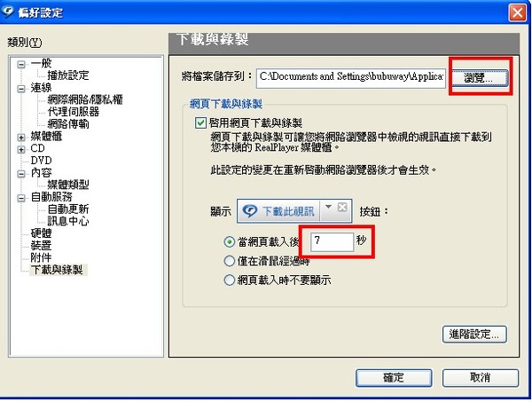Select the 僅在滑鼠經過時 radio option
The height and width of the screenshot is (402, 532).
230,261
